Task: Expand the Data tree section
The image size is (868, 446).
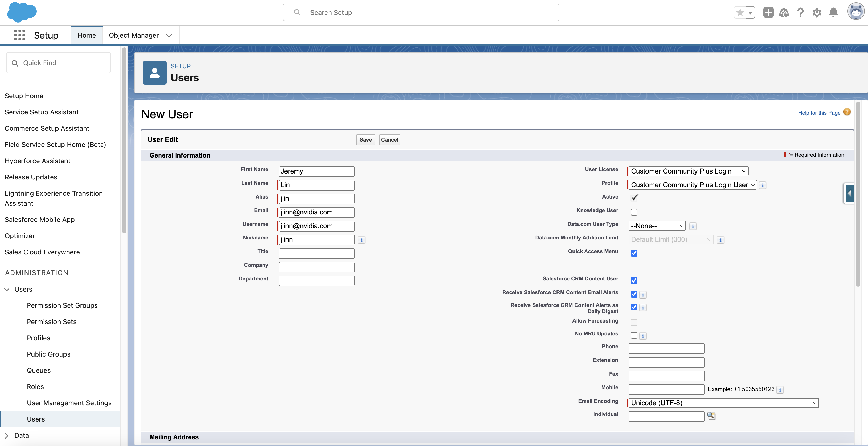Action: 7,435
